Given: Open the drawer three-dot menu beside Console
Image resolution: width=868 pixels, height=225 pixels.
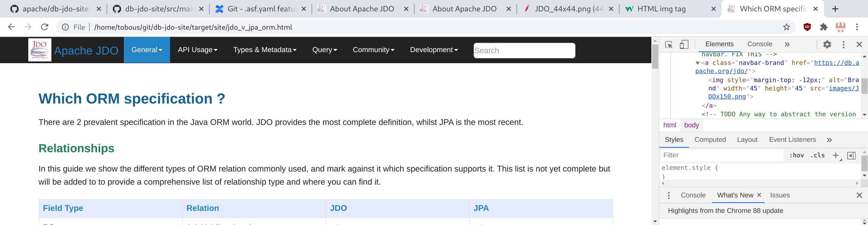Looking at the screenshot, I should [669, 195].
